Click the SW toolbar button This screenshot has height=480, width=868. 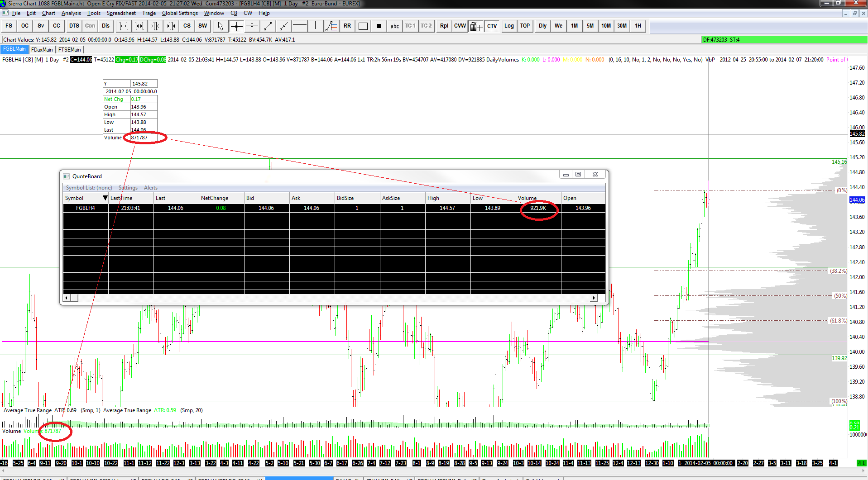coord(203,26)
